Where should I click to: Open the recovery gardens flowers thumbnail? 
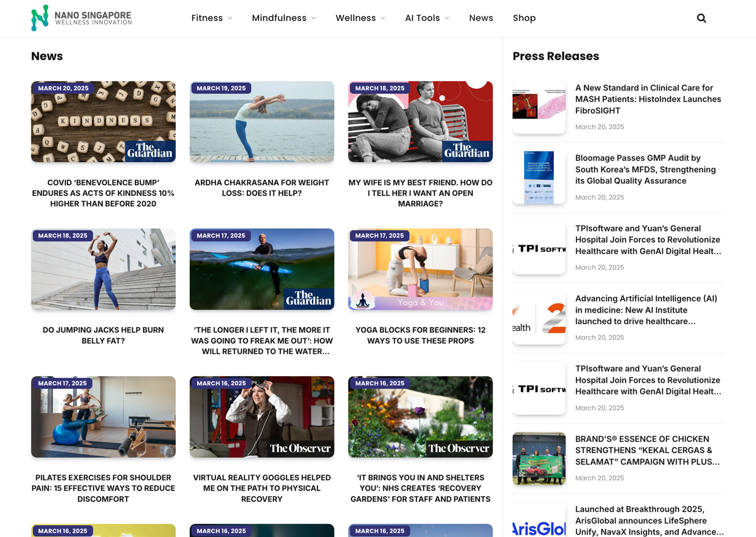click(420, 417)
